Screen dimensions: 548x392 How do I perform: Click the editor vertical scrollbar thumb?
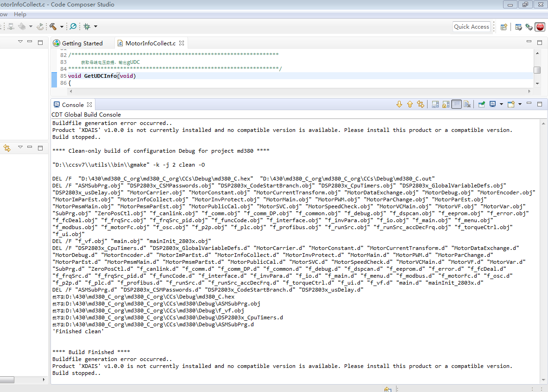[x=537, y=70]
